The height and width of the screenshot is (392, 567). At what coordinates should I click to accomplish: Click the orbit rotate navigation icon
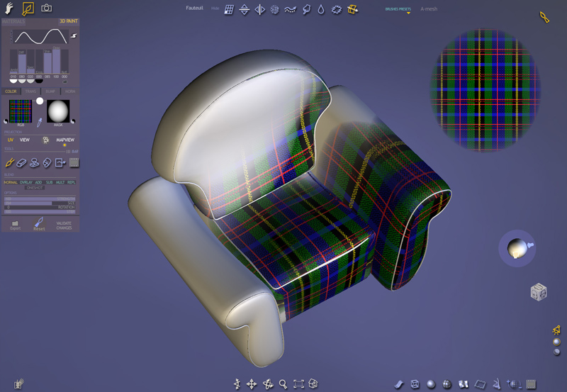[x=268, y=384]
